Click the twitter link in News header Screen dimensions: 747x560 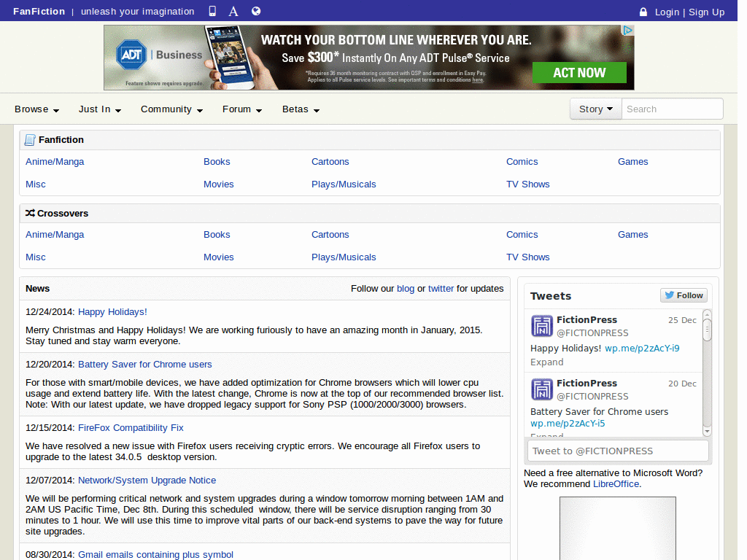click(441, 289)
